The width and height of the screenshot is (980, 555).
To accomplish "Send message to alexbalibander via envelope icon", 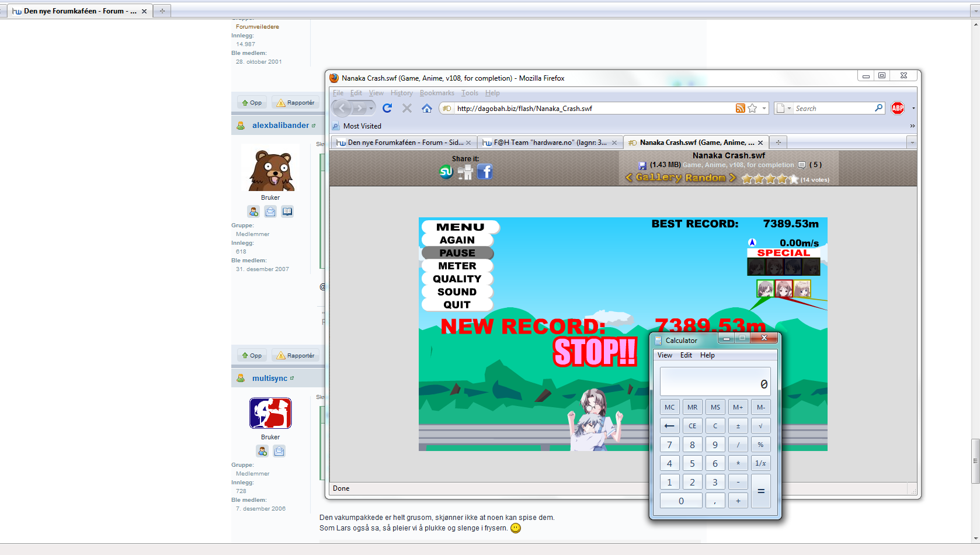I will click(270, 211).
